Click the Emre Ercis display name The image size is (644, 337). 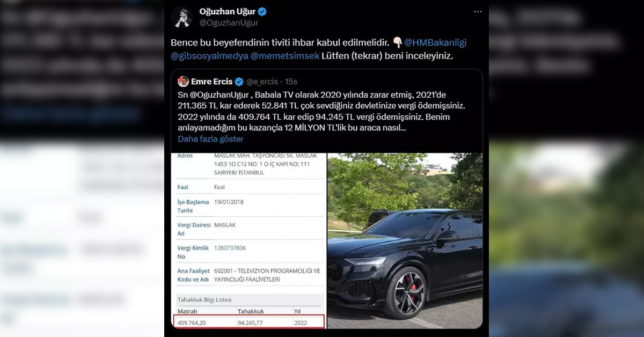tap(211, 82)
